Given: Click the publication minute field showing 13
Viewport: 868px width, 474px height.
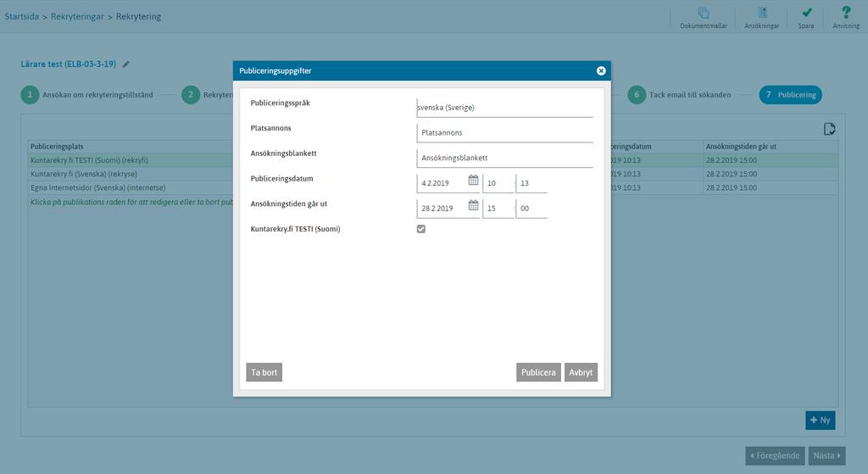Looking at the screenshot, I should pyautogui.click(x=531, y=183).
